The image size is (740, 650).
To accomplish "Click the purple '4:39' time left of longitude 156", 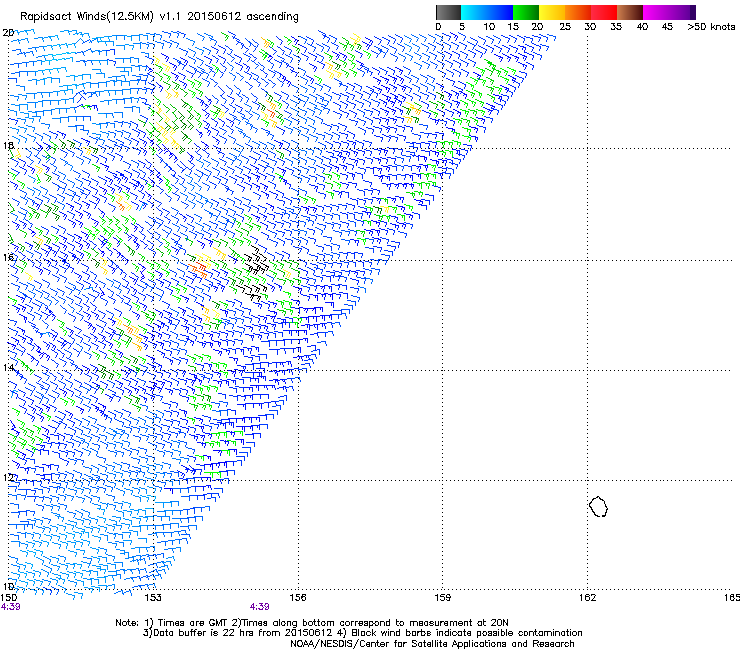I will (260, 607).
